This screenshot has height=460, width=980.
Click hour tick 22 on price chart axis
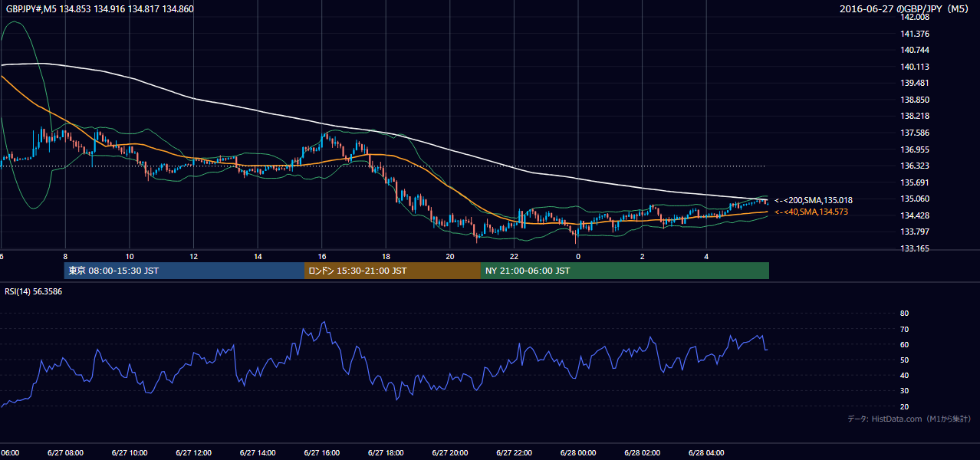tap(514, 256)
